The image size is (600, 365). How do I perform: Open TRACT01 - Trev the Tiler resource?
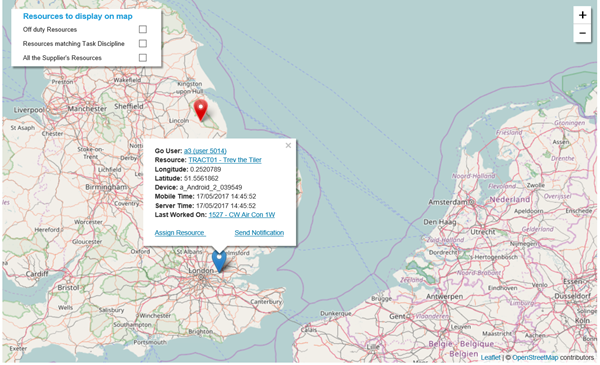[x=225, y=160]
